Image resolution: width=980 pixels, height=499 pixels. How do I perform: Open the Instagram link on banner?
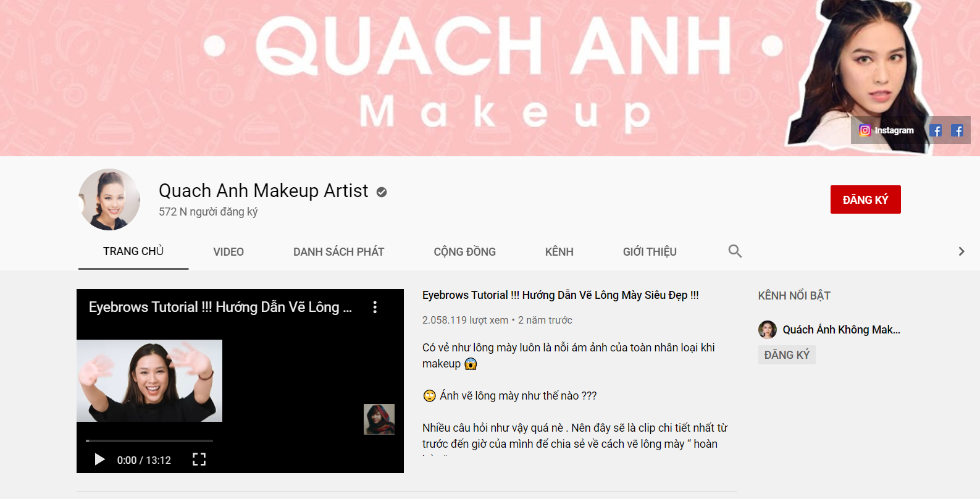pos(886,130)
